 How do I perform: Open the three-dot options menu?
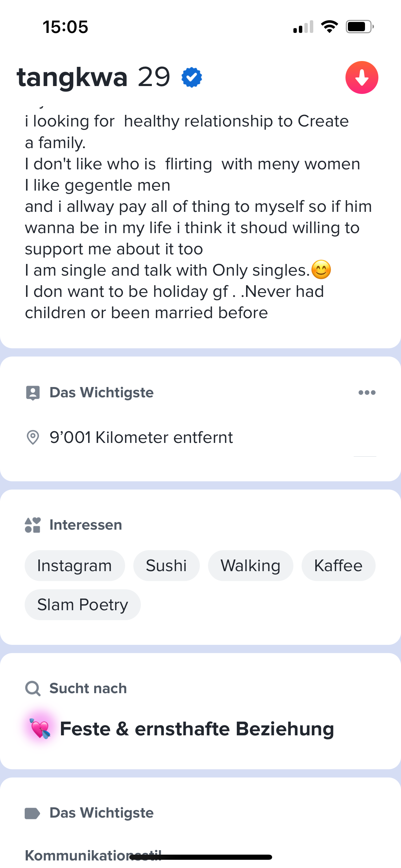coord(367,393)
